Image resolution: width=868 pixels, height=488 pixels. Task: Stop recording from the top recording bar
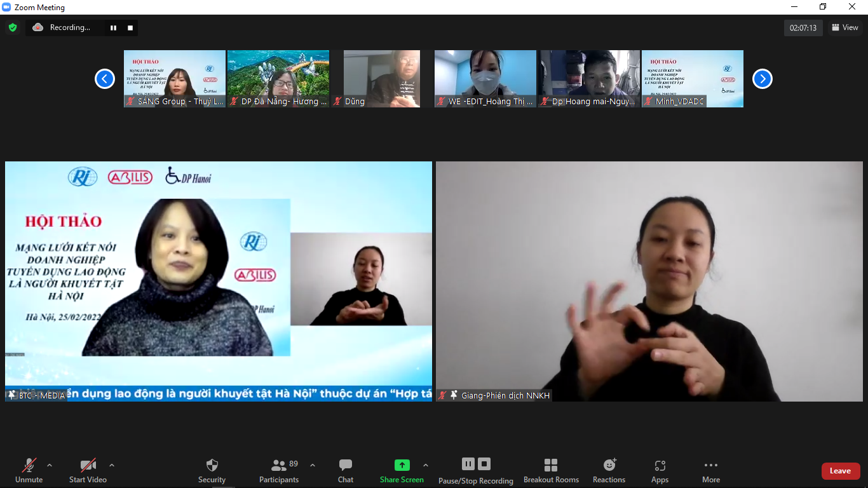[130, 28]
